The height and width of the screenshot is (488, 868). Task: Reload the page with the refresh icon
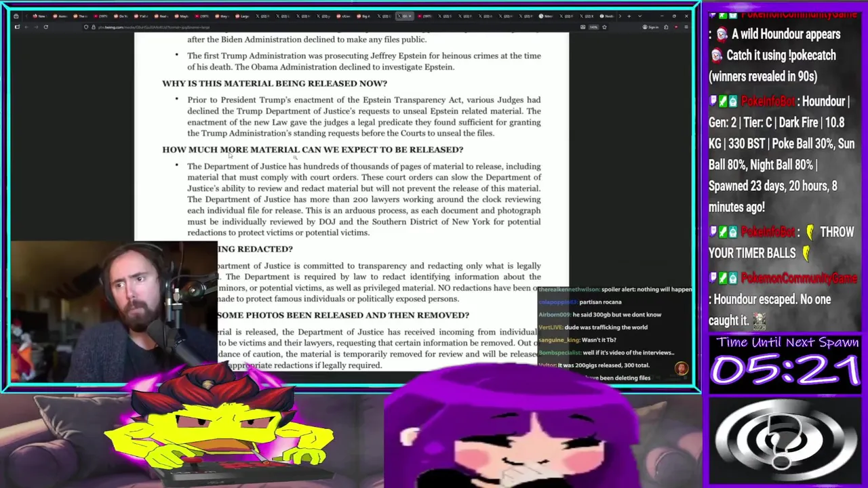[45, 27]
